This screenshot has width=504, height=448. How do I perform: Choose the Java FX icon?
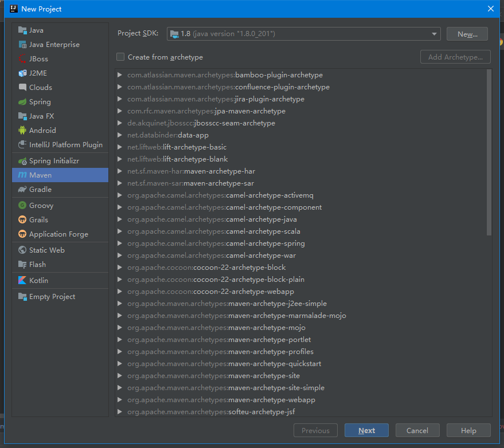22,116
